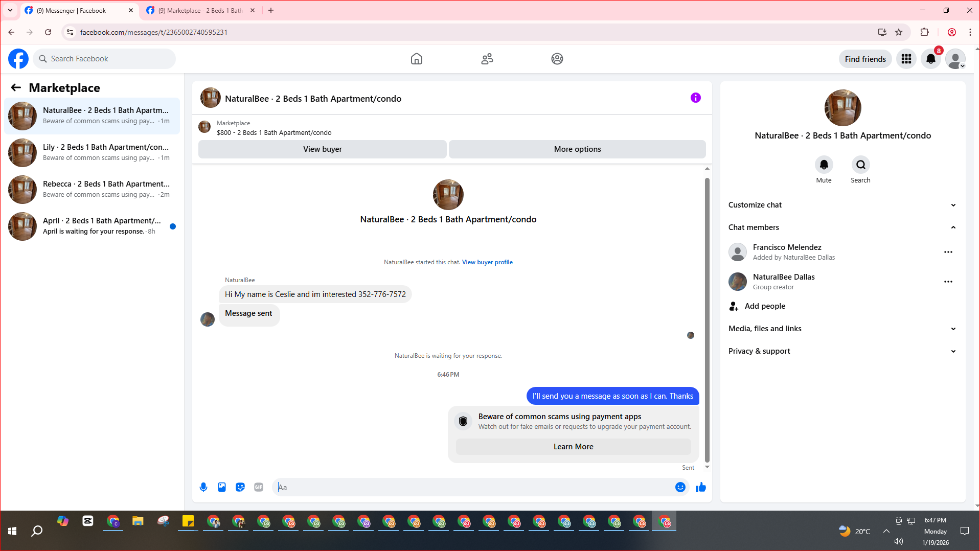Viewport: 980px width, 551px height.
Task: Choose a sticker icon
Action: [x=240, y=487]
